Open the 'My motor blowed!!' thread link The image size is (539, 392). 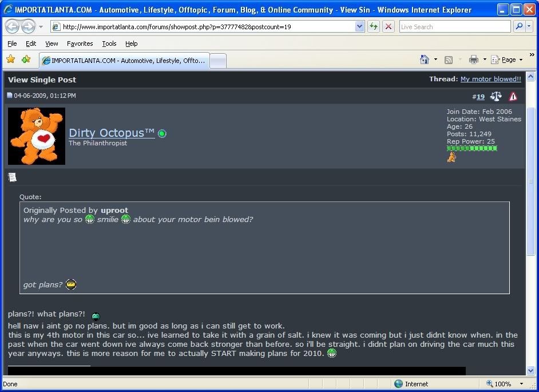pyautogui.click(x=490, y=79)
